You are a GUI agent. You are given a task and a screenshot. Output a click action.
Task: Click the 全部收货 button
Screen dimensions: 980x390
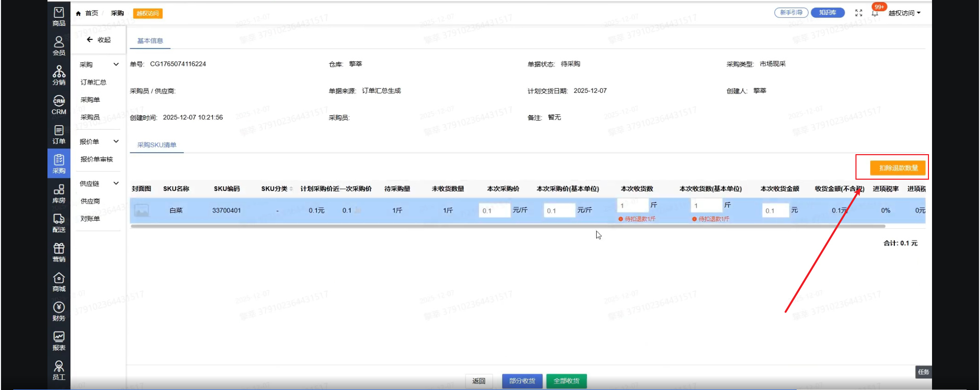tap(566, 381)
